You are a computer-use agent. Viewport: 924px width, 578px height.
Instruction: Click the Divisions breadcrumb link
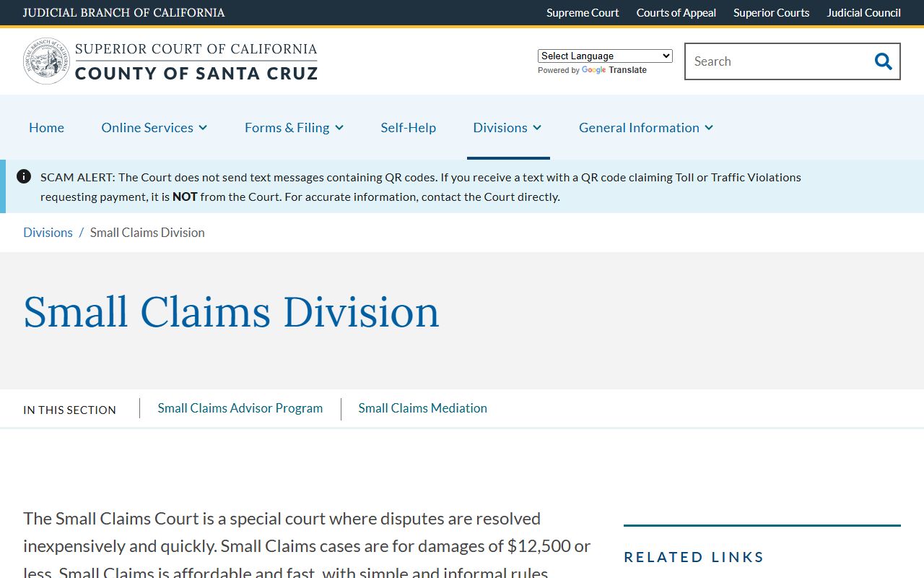(x=48, y=232)
